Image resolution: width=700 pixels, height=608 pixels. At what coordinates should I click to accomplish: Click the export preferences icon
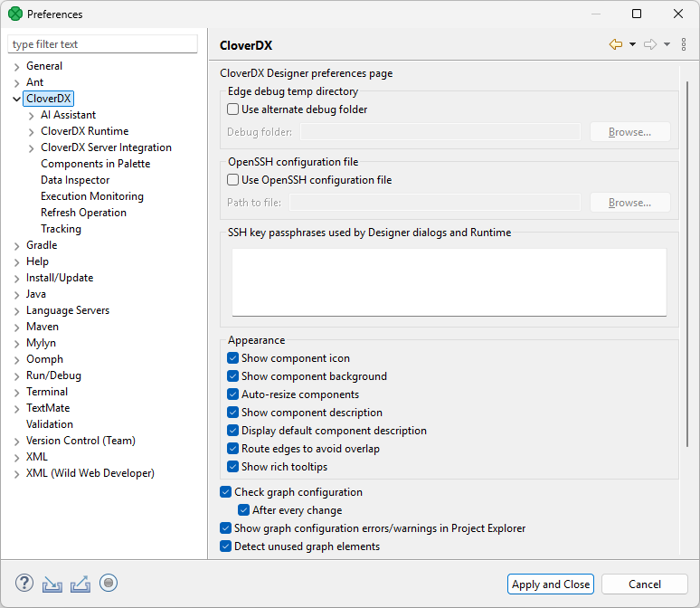click(x=80, y=584)
